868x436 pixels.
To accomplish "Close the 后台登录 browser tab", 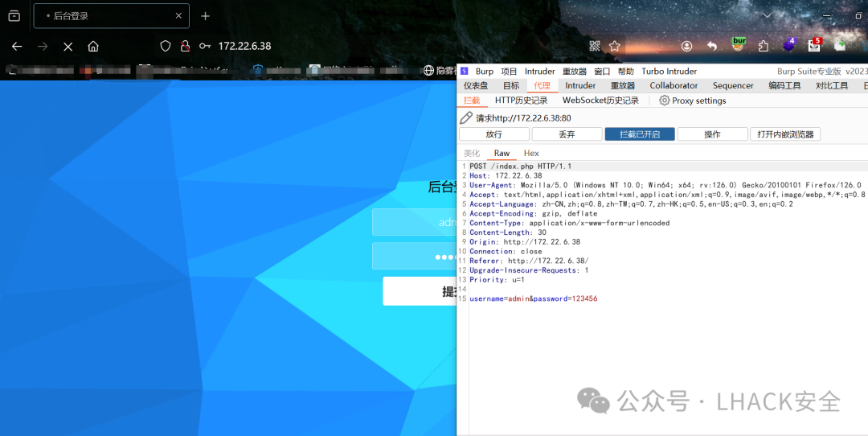I will 178,16.
